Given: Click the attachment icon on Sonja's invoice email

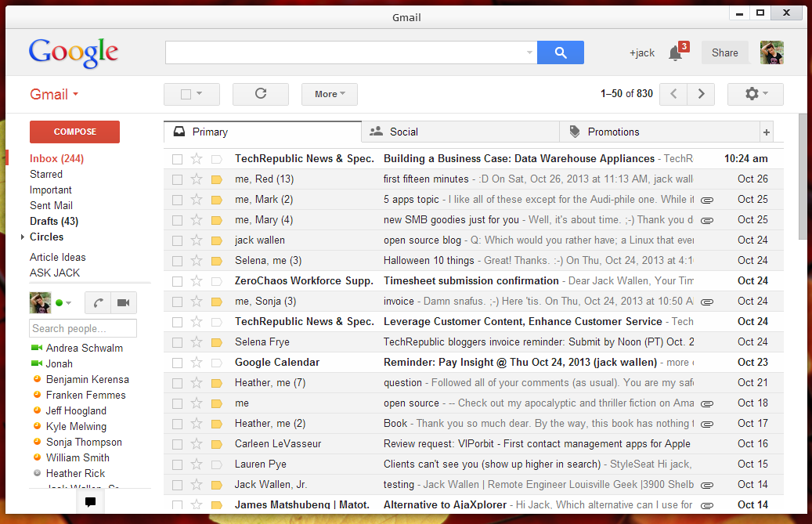Looking at the screenshot, I should tap(707, 301).
